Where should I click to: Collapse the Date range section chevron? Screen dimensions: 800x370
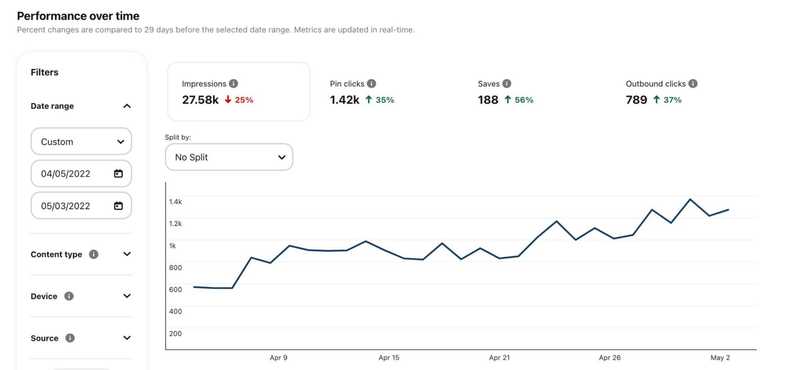tap(127, 106)
